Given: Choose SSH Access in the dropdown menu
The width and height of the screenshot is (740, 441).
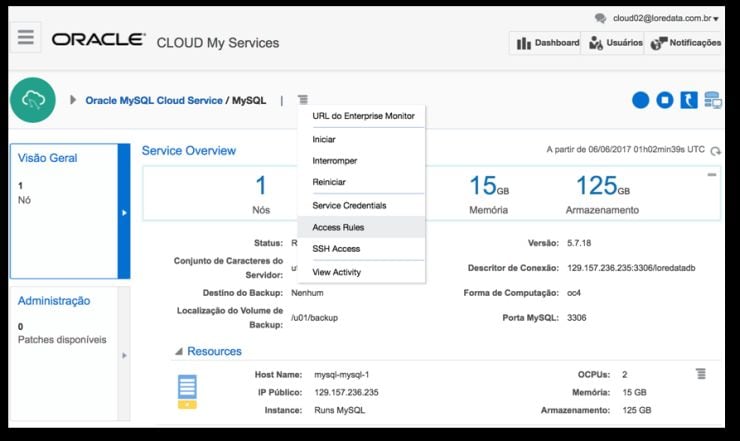Looking at the screenshot, I should pyautogui.click(x=336, y=248).
